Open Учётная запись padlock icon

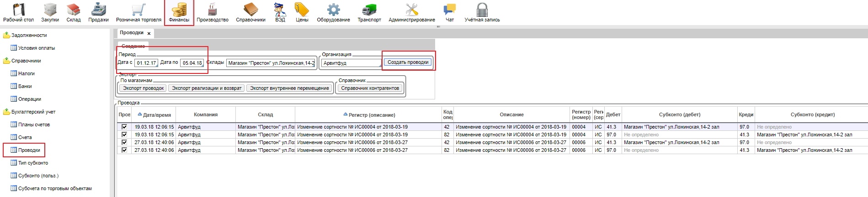pyautogui.click(x=482, y=12)
